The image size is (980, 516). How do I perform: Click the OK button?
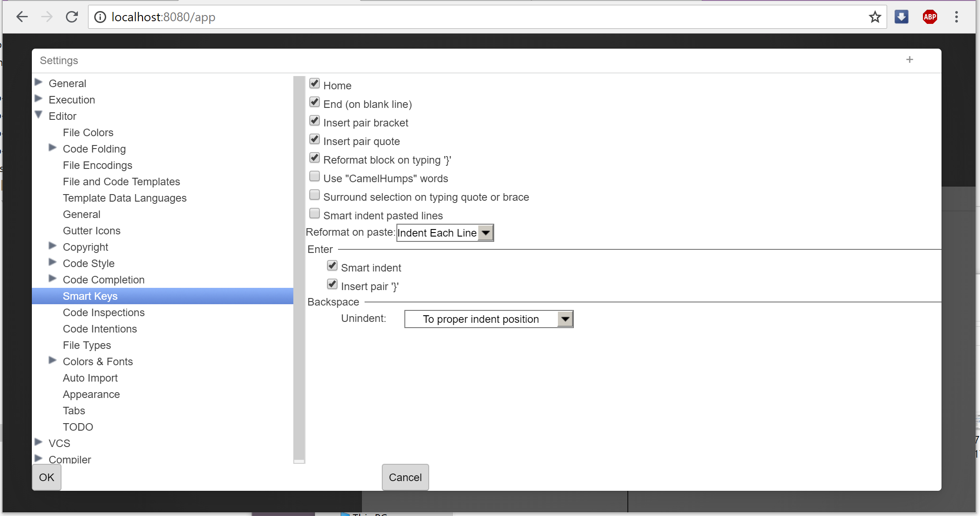(x=46, y=477)
